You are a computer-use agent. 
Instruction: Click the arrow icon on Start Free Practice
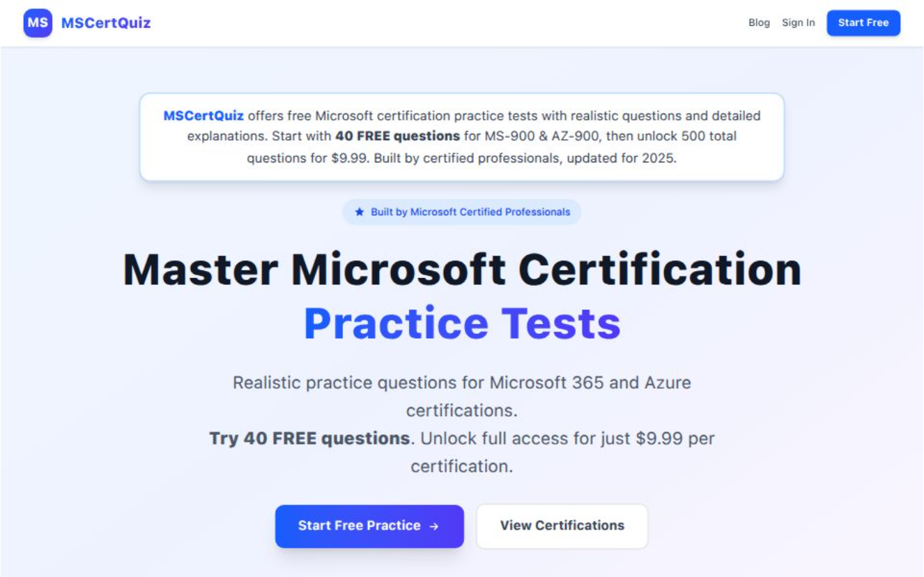tap(434, 526)
